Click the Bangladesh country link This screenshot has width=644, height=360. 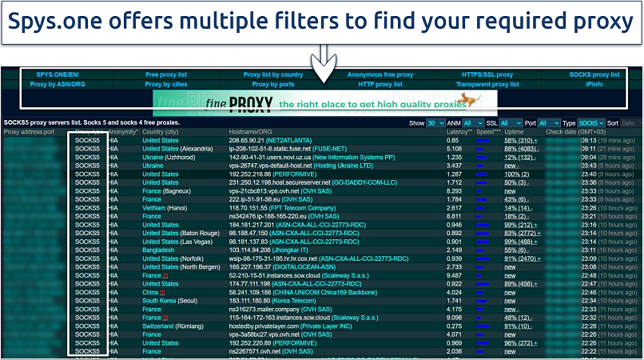point(161,250)
